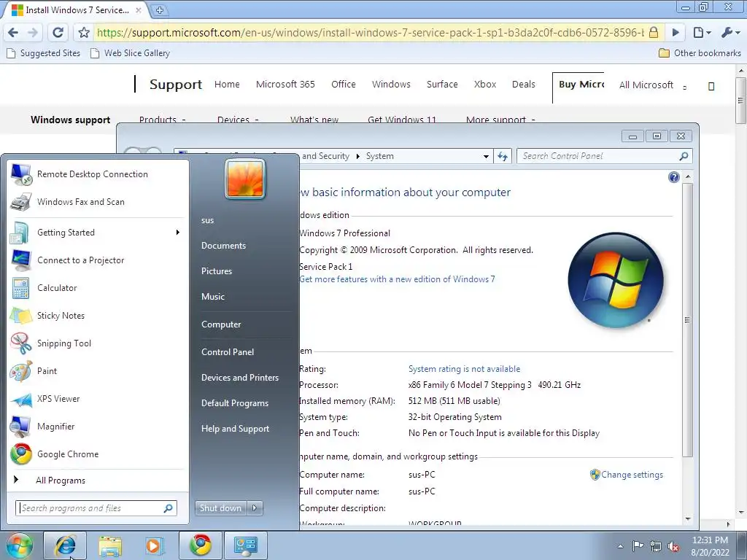747x560 pixels.
Task: Click the Windows Start orb
Action: [19, 545]
